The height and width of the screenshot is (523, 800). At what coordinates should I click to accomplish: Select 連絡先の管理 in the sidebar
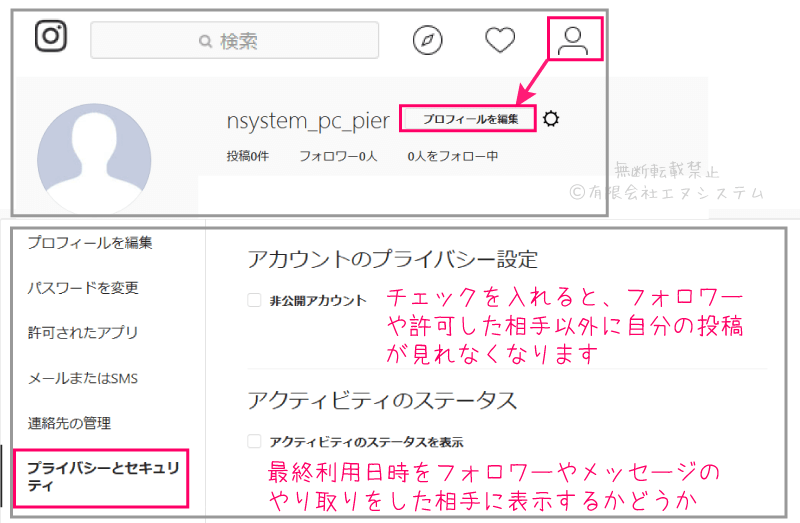coord(69,423)
